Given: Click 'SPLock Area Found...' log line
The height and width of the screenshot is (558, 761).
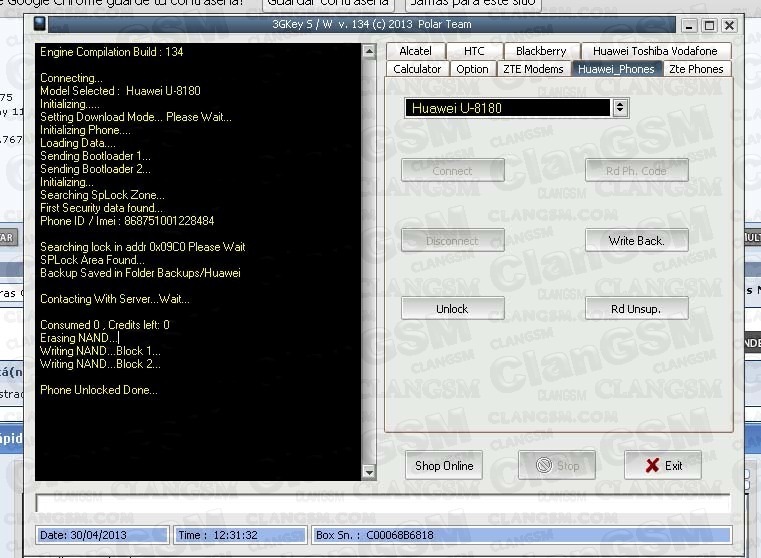Looking at the screenshot, I should pos(92,260).
